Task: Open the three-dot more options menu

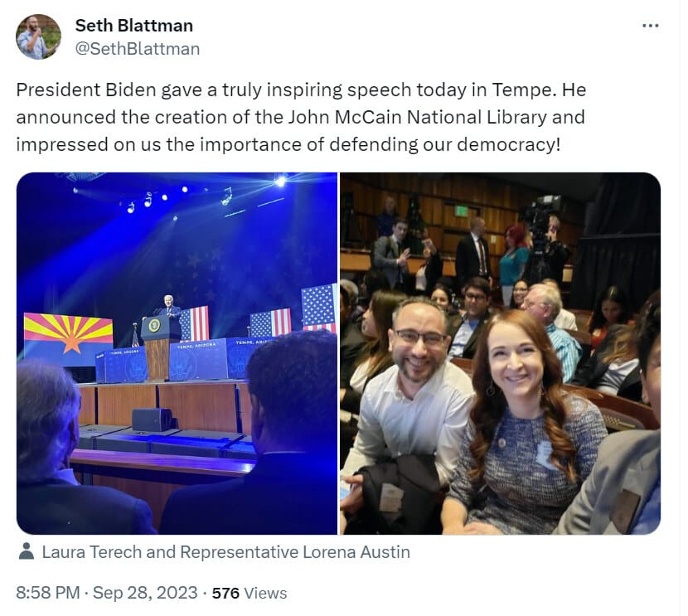Action: (650, 26)
